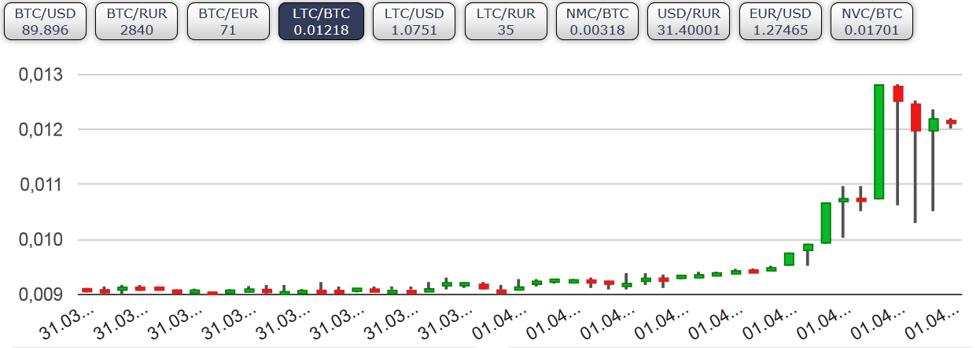Open the BTC/RUR 2840 pair tab
The image size is (980, 348).
coord(136,21)
